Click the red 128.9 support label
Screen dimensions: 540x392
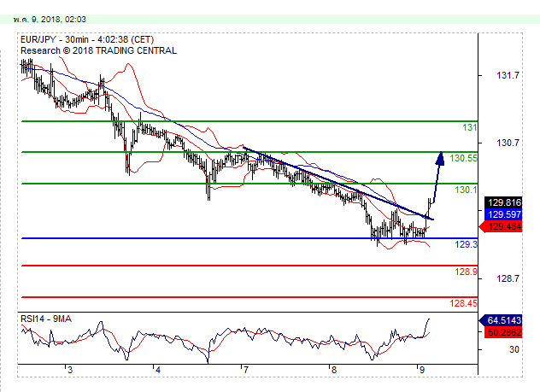(466, 272)
